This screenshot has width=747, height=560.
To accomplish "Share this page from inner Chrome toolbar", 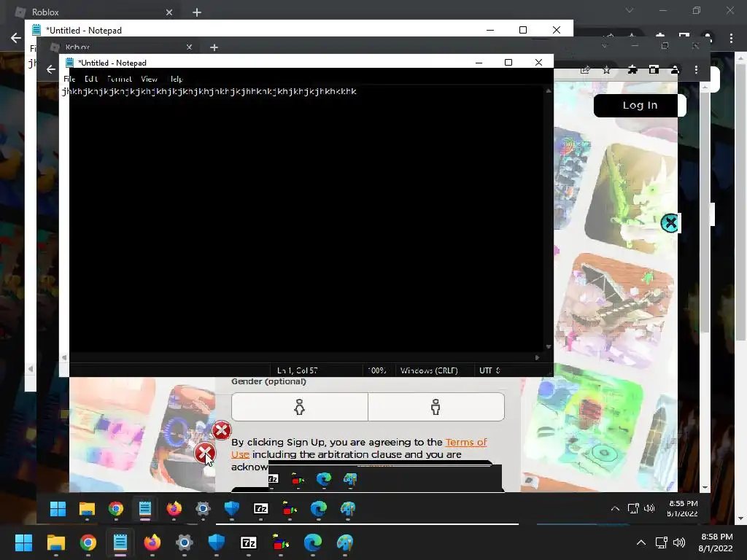I will coord(585,70).
